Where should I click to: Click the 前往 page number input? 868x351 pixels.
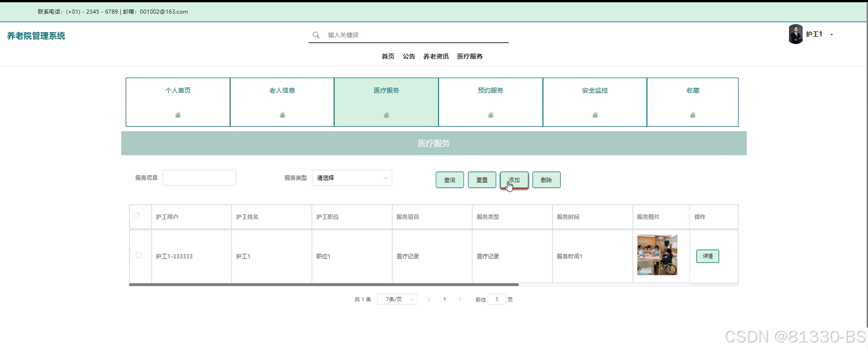tap(497, 299)
